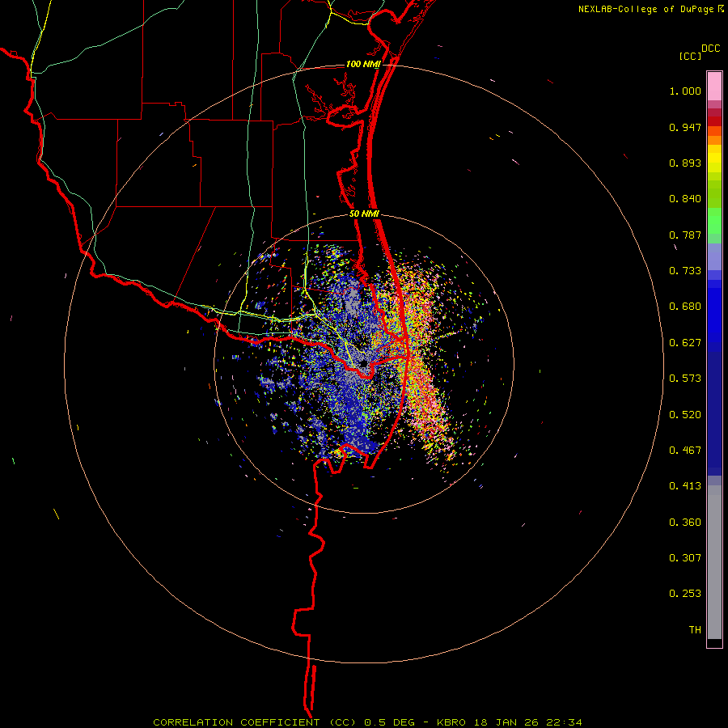
Task: Pick the bright green swatch between 0.840 and 0.787
Action: click(x=714, y=221)
